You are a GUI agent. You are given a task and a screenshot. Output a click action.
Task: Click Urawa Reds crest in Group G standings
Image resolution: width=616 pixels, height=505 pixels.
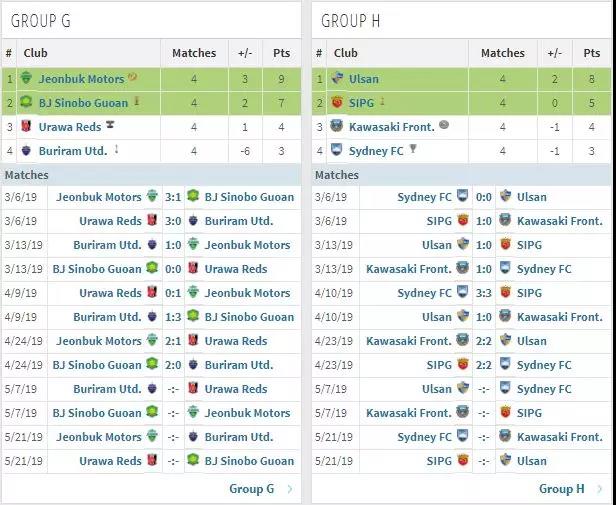[26, 126]
